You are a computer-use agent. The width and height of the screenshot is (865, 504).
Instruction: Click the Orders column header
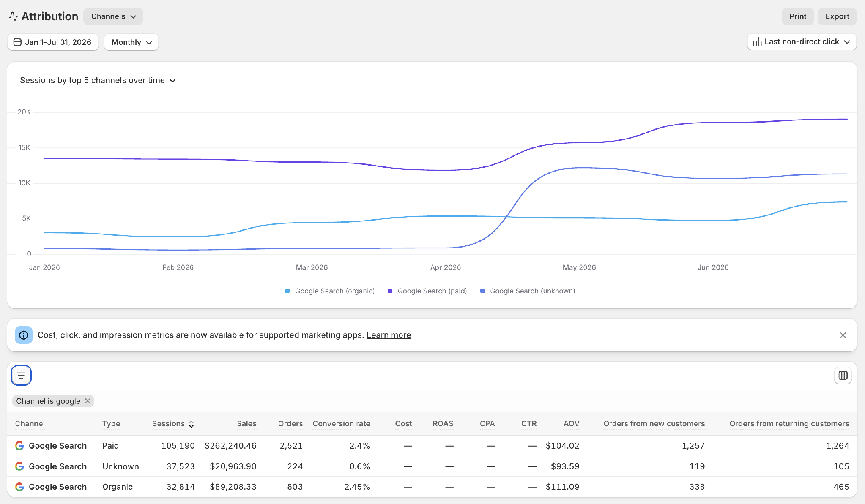[x=290, y=424]
